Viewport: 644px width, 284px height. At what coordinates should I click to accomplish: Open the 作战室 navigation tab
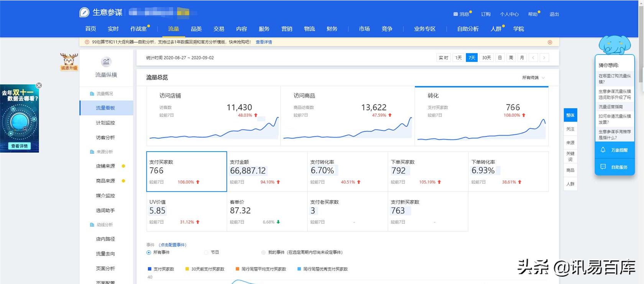point(138,29)
